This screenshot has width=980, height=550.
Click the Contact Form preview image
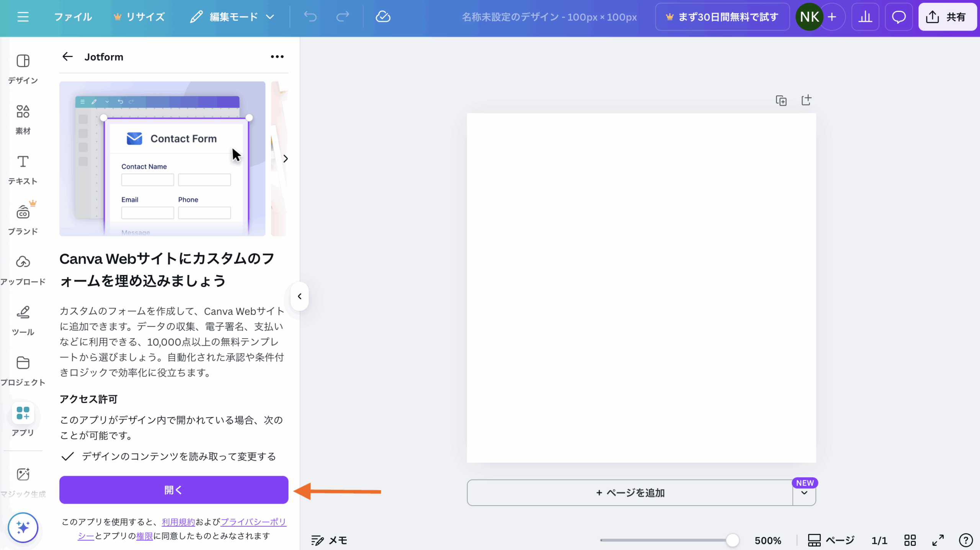[x=162, y=159]
